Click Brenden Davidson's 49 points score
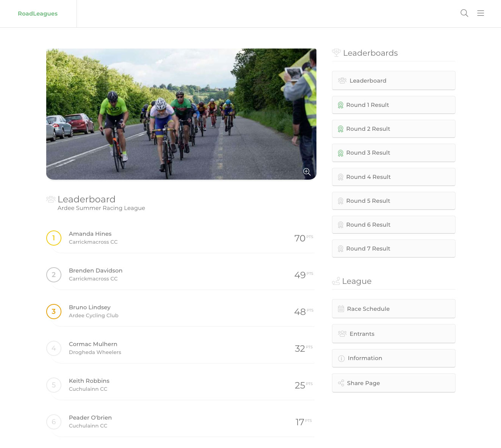Screen dimensions: 501x448 [304, 275]
